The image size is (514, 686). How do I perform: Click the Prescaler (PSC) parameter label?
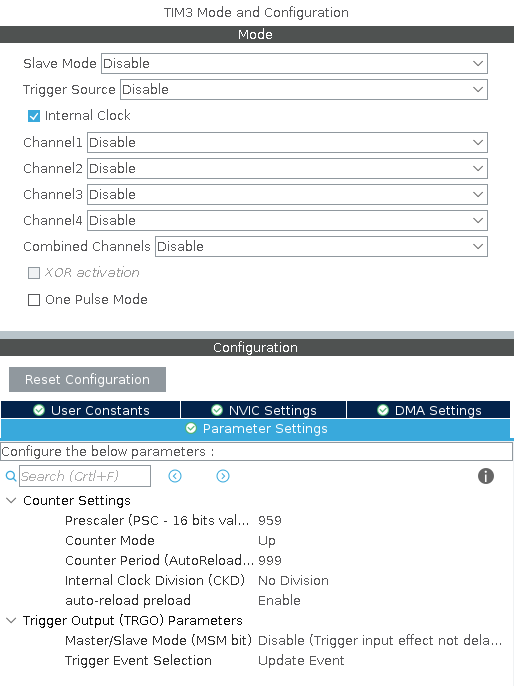(157, 521)
